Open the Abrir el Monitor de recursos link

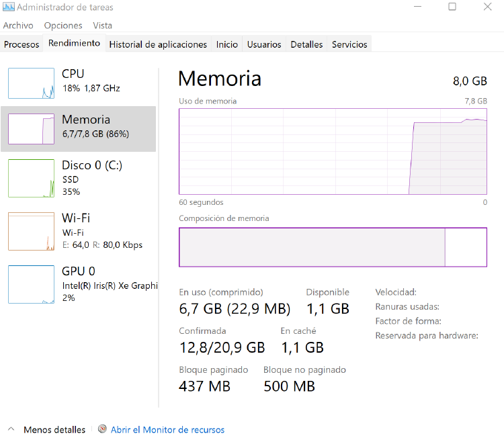pos(167,430)
